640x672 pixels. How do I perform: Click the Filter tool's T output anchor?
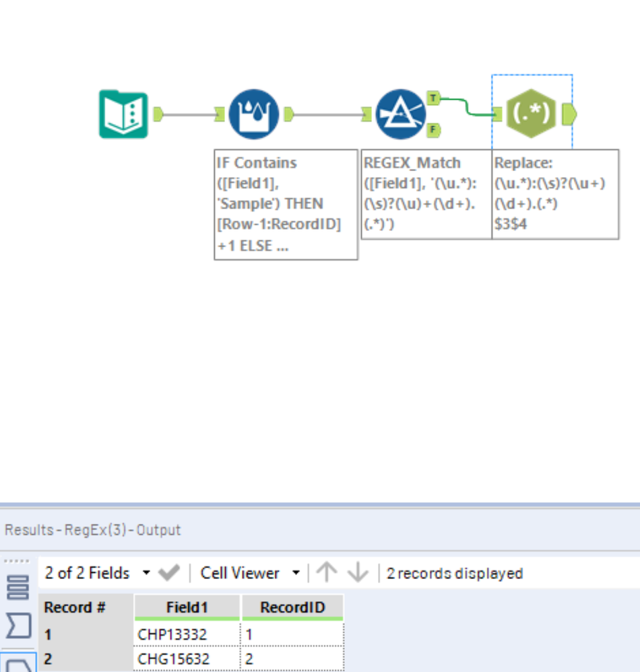pos(433,98)
